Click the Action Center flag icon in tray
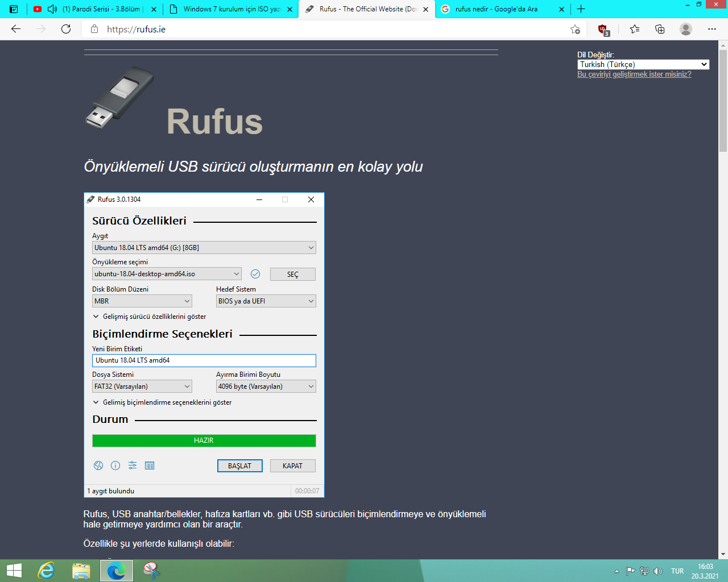728x582 pixels. coord(630,571)
